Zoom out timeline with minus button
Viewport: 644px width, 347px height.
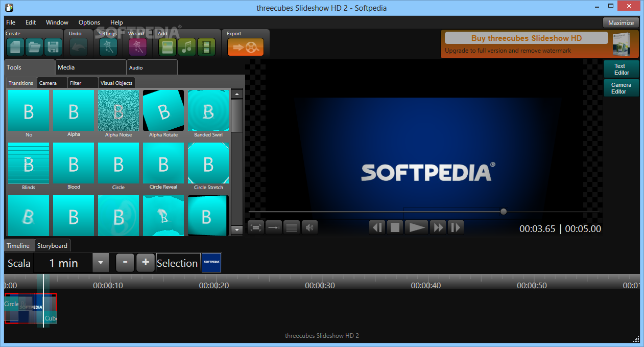click(125, 263)
